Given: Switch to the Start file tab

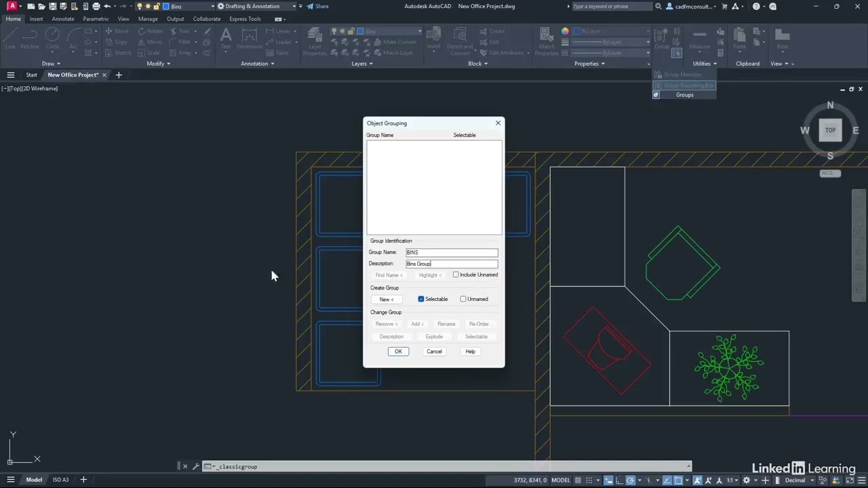Looking at the screenshot, I should pos(31,75).
